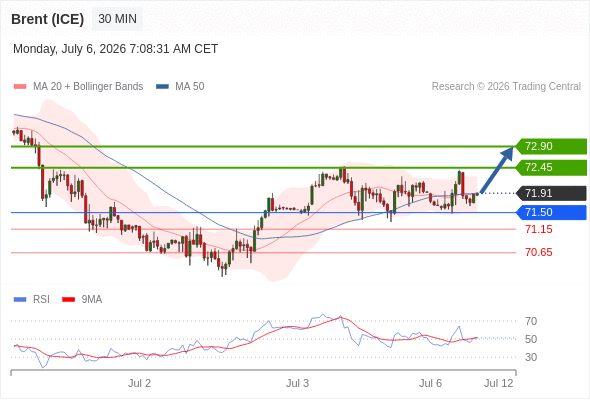Toggle the RSI blue legend swatch

click(x=20, y=300)
